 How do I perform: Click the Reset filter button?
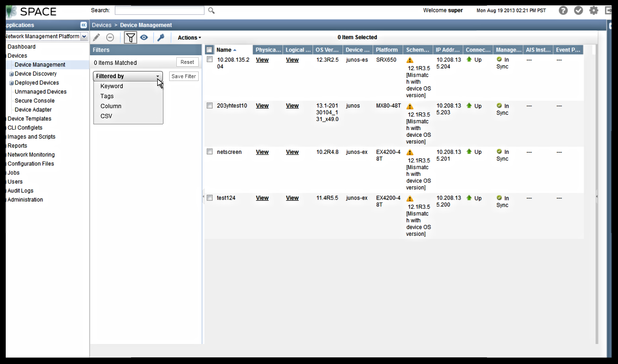tap(187, 62)
